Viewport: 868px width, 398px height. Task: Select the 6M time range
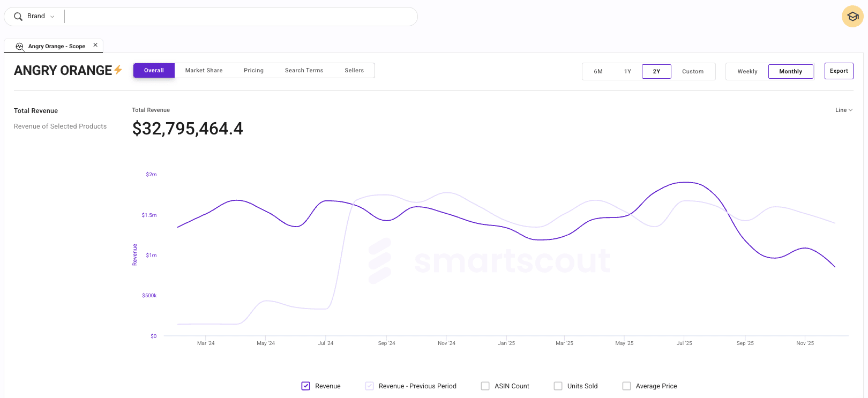coord(598,71)
